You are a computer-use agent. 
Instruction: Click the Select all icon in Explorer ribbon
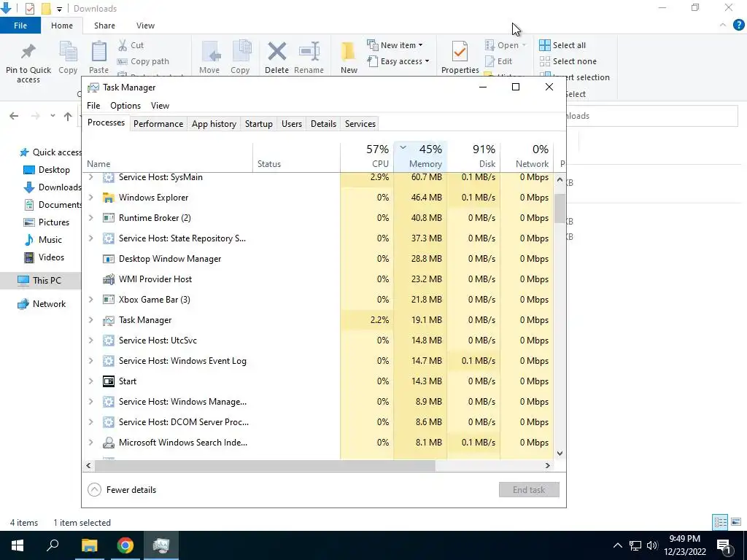[544, 45]
